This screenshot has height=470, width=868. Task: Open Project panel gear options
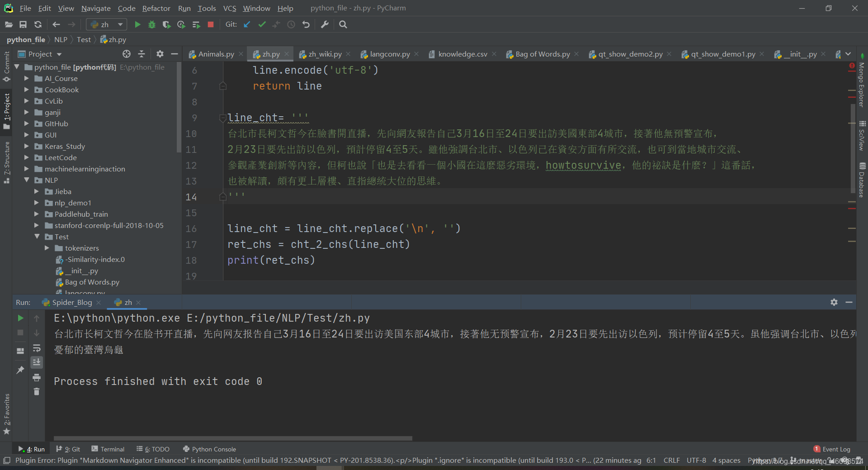coord(160,54)
